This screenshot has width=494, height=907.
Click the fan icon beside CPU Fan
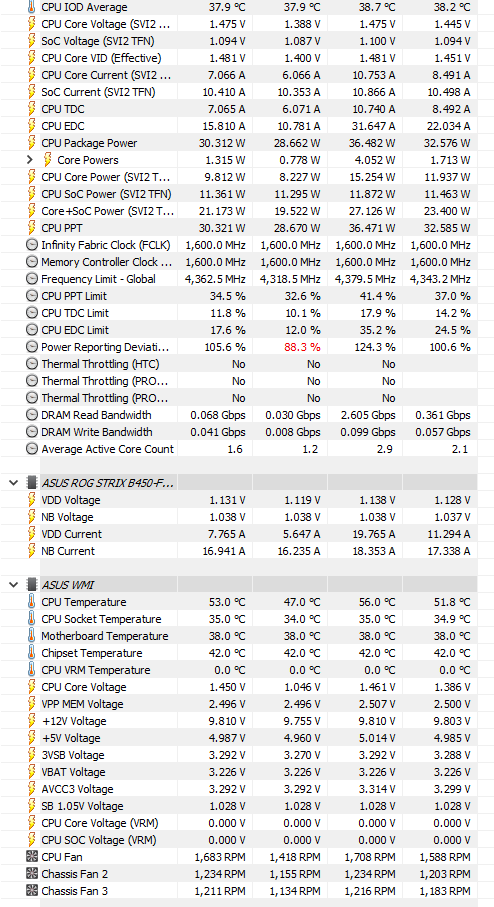click(x=32, y=857)
